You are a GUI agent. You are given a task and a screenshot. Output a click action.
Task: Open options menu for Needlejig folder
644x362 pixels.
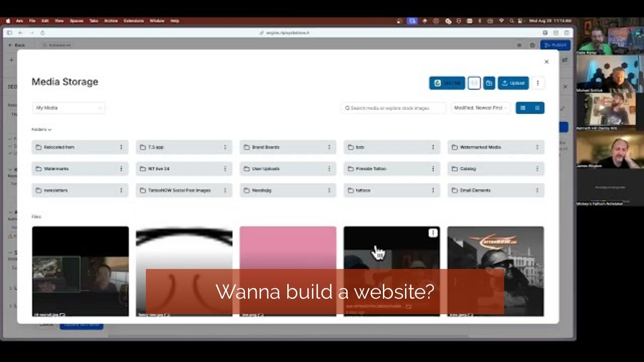point(329,191)
